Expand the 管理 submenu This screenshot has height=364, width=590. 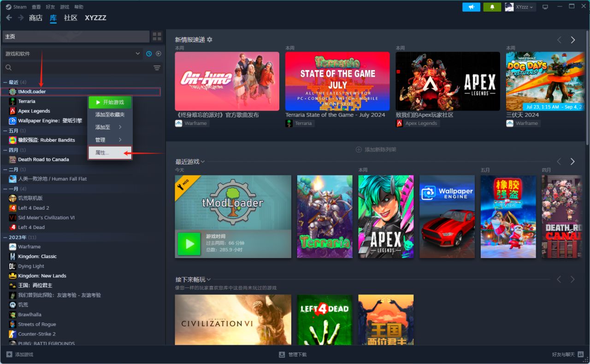110,140
